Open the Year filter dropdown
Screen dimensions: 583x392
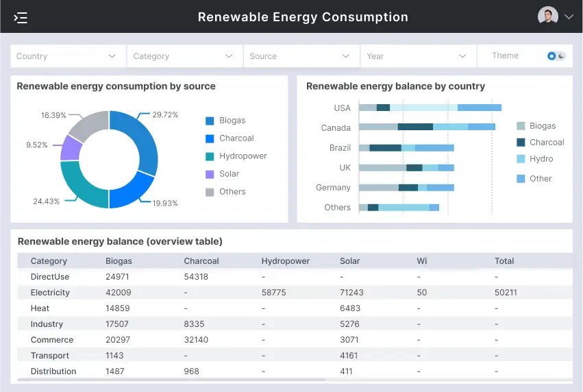(x=418, y=56)
